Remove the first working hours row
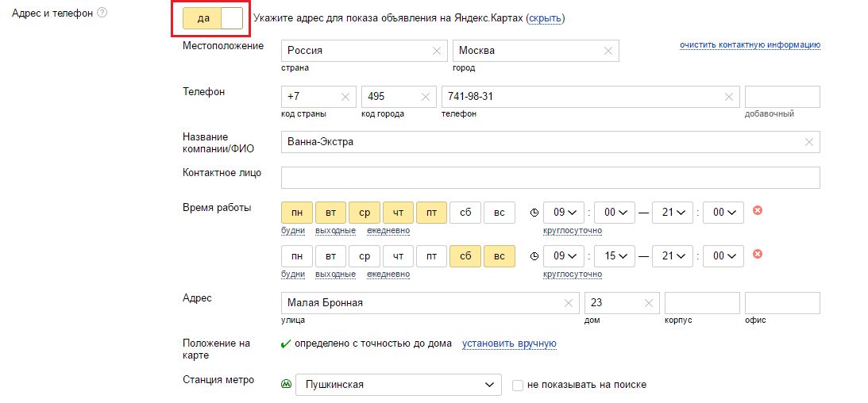Viewport: 868px width, 403px height. point(758,211)
